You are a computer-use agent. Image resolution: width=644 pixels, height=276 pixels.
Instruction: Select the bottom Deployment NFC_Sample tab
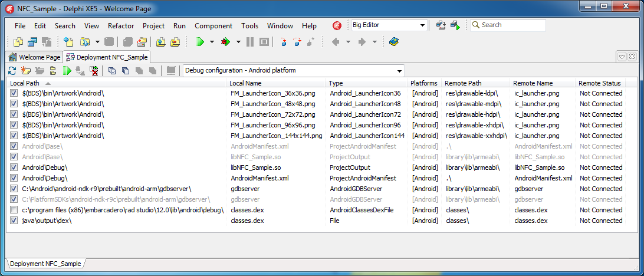45,264
